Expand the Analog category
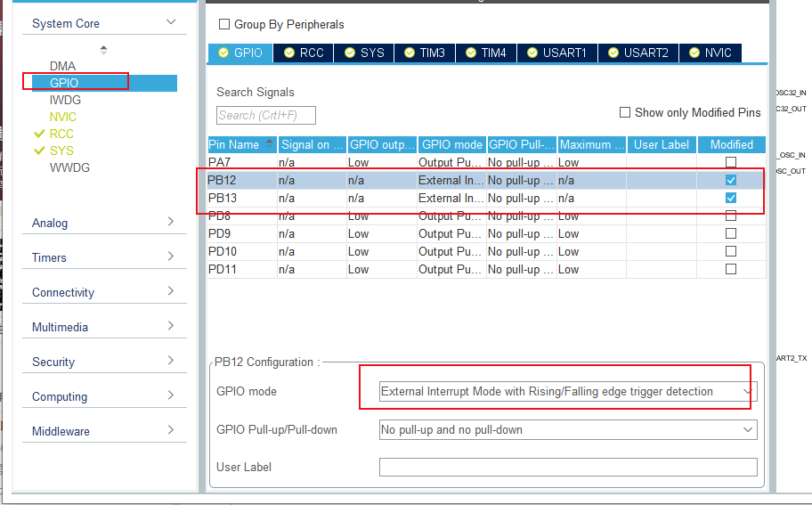 point(171,221)
